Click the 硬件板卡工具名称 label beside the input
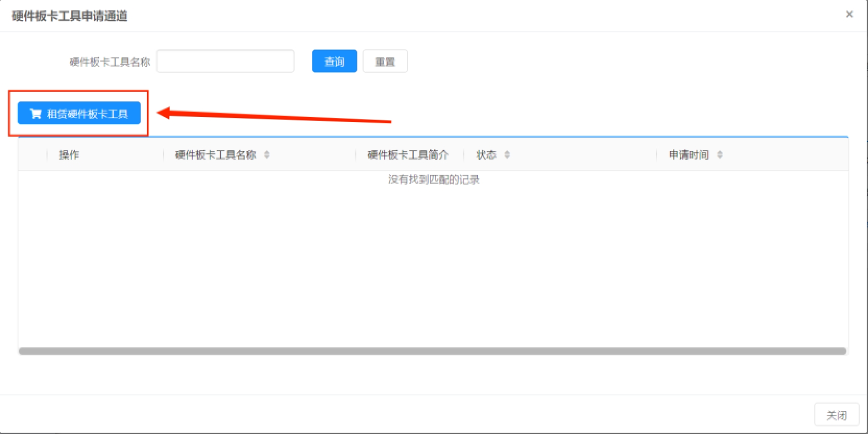The image size is (868, 434). [110, 62]
